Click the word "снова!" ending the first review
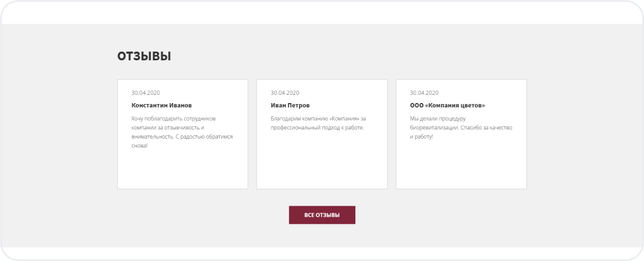 point(140,146)
